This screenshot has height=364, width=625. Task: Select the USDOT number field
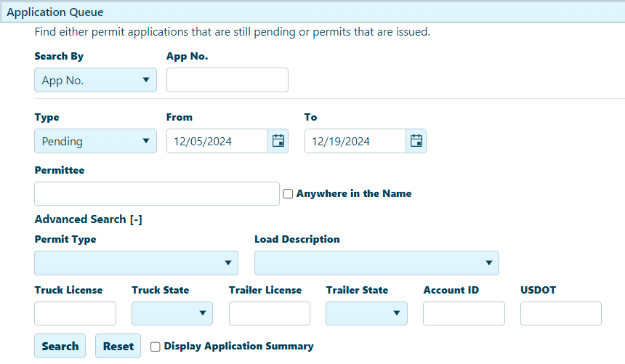(x=561, y=313)
